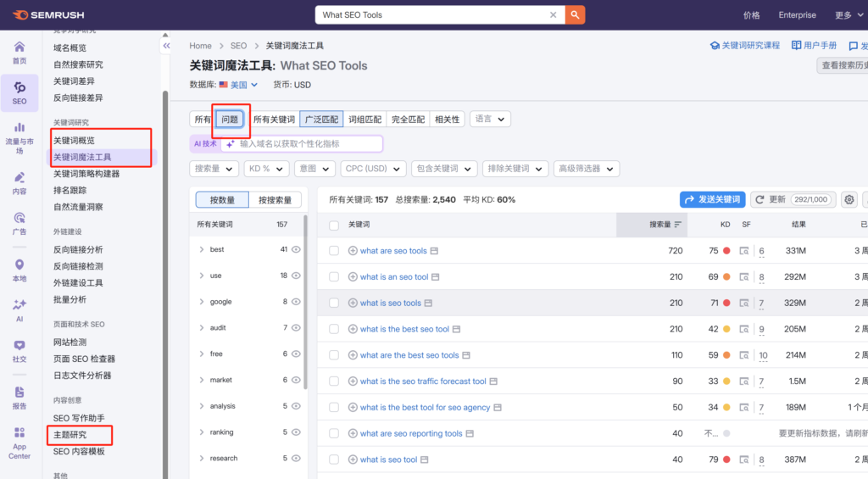Image resolution: width=868 pixels, height=479 pixels.
Task: Check the 'what is an seo tool' row
Action: [334, 277]
